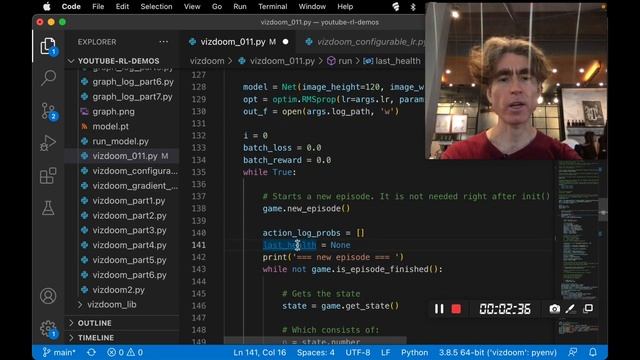Screen dimensions: 640x360
Task: Open the Accounts icon in activity bar
Action: (x=48, y=296)
